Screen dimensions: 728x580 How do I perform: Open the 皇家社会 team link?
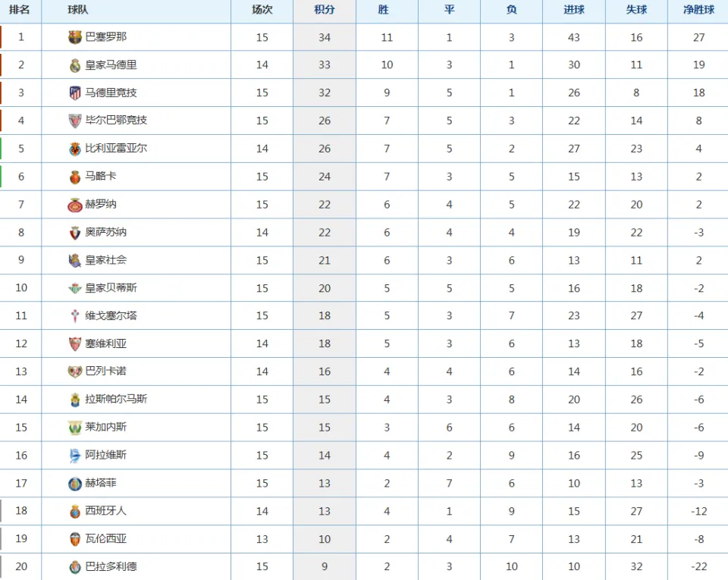click(106, 260)
